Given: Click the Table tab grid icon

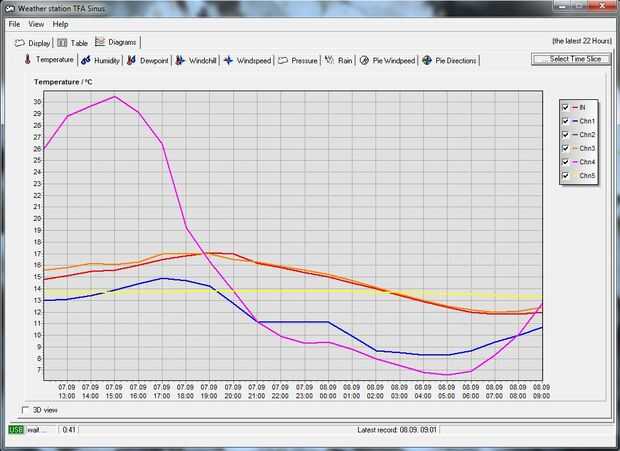Looking at the screenshot, I should click(x=62, y=42).
